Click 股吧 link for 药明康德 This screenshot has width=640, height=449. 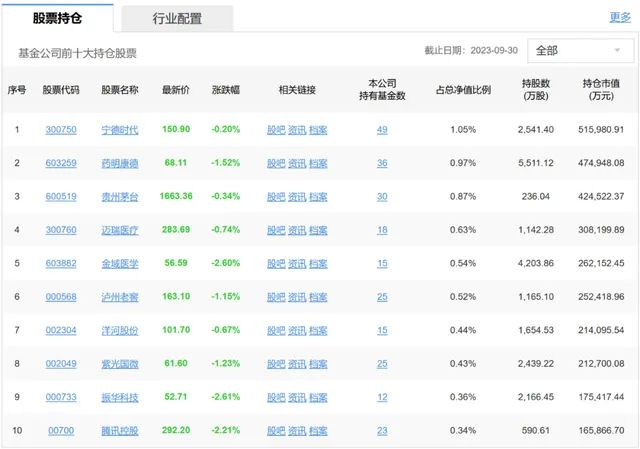tap(276, 163)
